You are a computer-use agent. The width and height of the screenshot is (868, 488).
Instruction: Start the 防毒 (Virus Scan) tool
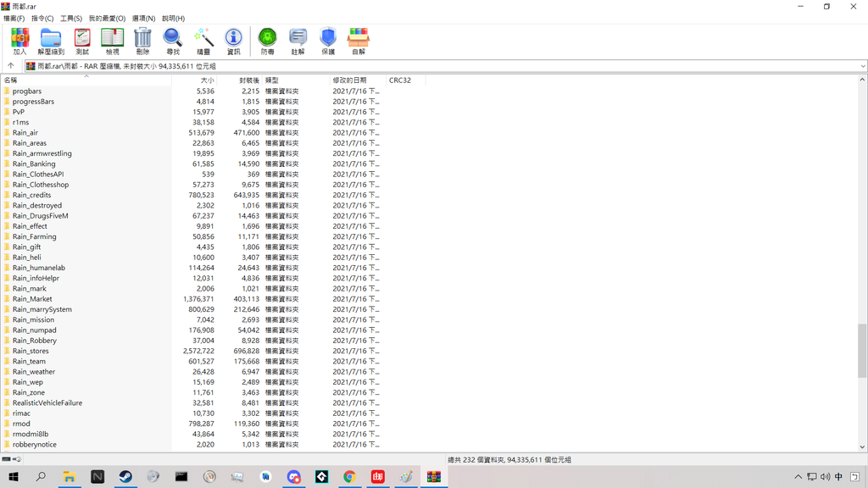(x=267, y=41)
